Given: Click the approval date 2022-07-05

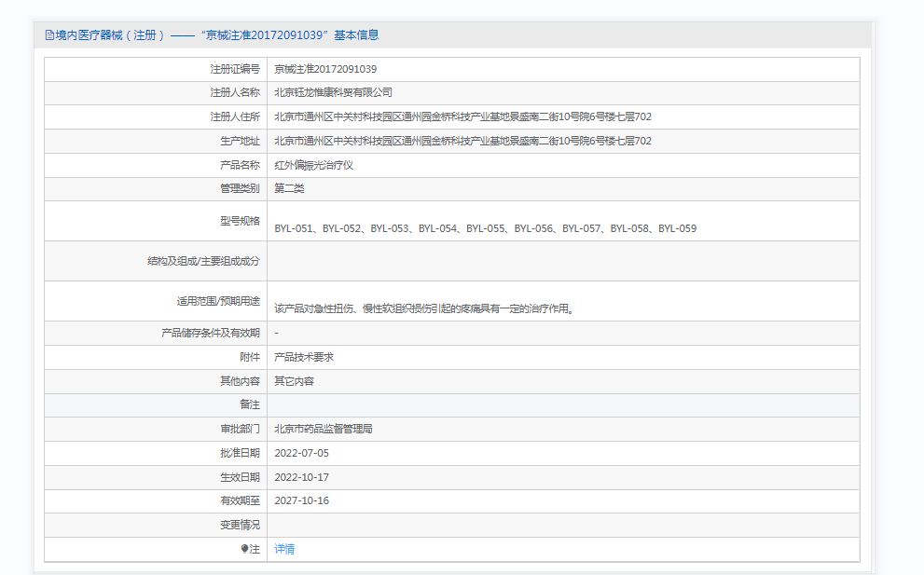Looking at the screenshot, I should pos(301,453).
